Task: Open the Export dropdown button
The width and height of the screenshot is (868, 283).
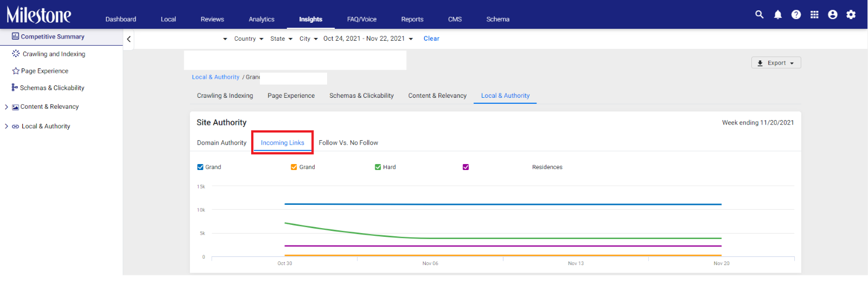Action: pyautogui.click(x=776, y=63)
